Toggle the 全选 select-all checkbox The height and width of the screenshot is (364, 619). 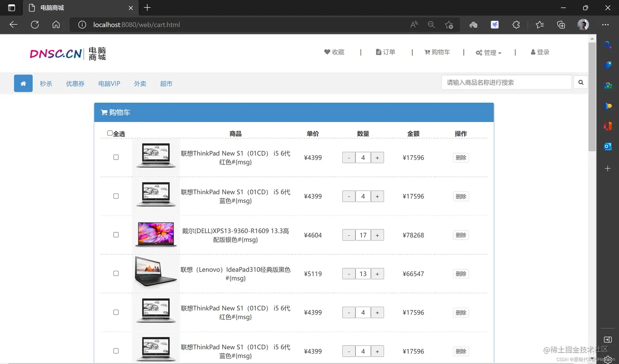tap(110, 133)
